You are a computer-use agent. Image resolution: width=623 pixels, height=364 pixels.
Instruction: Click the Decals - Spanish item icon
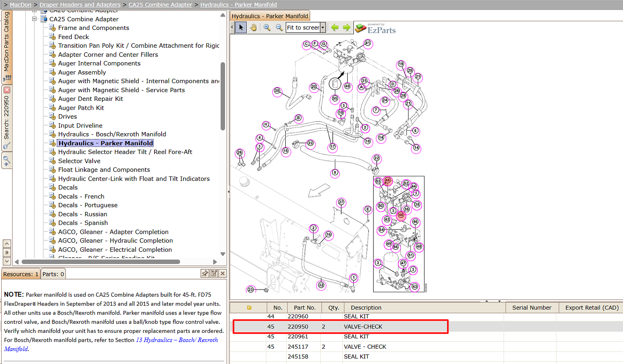[x=53, y=223]
